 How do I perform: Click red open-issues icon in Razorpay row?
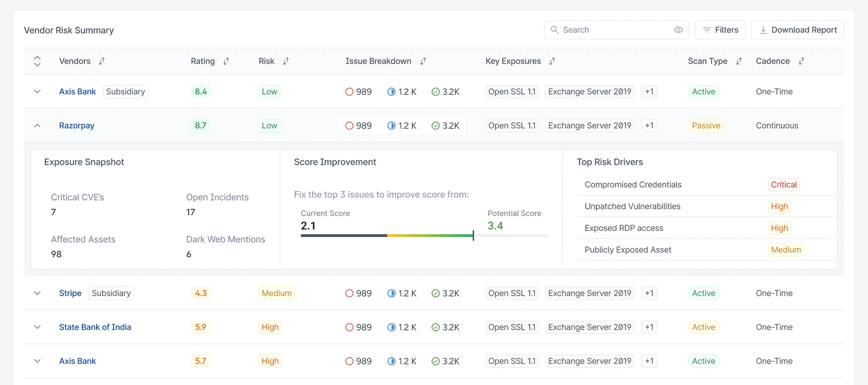click(349, 126)
